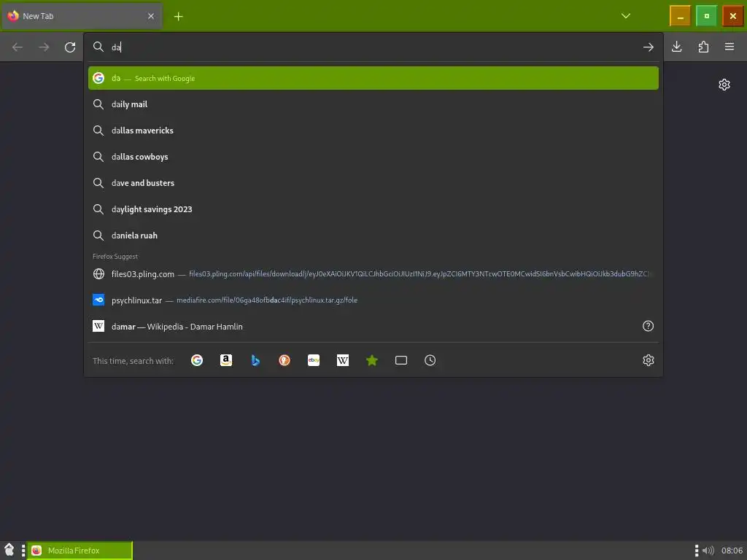This screenshot has width=747, height=560.
Task: Expand the list all tabs chevron
Action: tap(626, 16)
